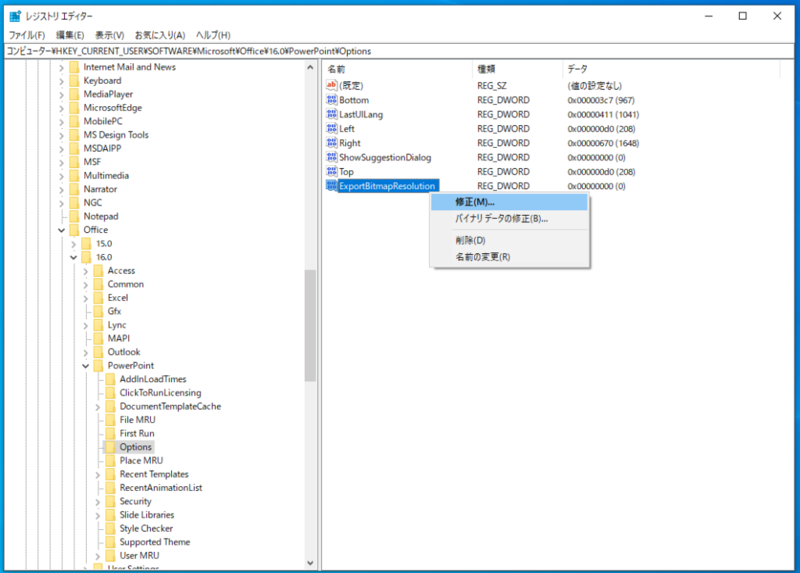Open the ヘルプ(H) menu

(213, 35)
